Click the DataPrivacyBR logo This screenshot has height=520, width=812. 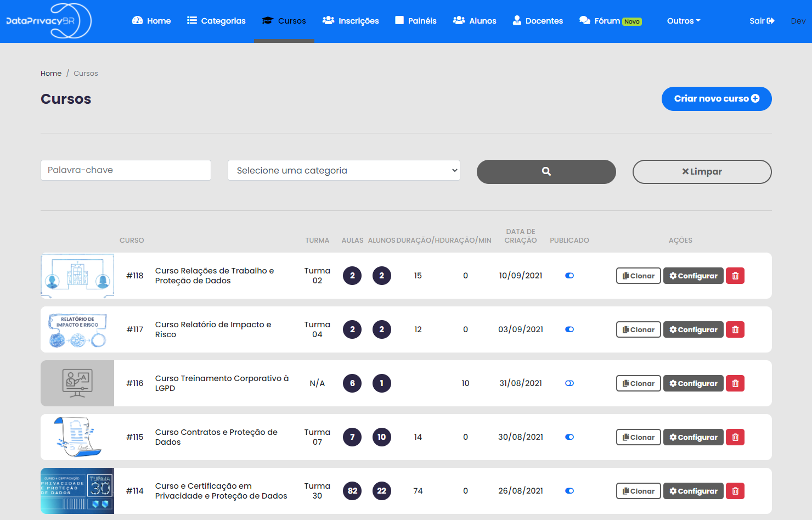(x=48, y=21)
